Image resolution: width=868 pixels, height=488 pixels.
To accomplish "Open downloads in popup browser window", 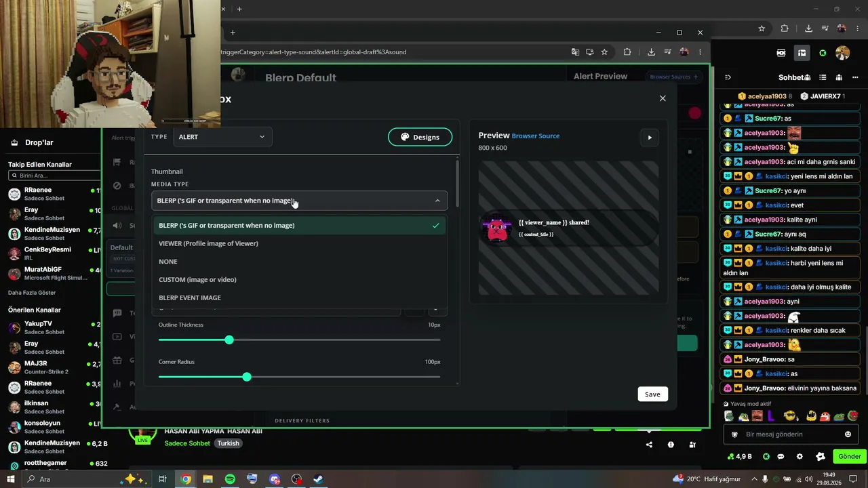I will click(x=651, y=52).
